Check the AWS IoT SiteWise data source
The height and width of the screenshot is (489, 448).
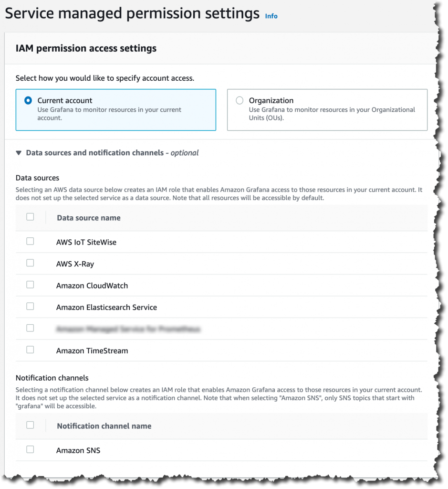(30, 241)
